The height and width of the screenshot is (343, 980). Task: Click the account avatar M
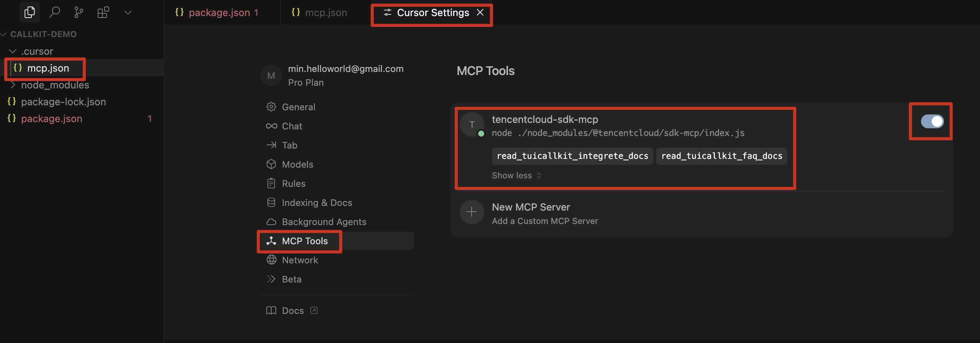tap(271, 75)
